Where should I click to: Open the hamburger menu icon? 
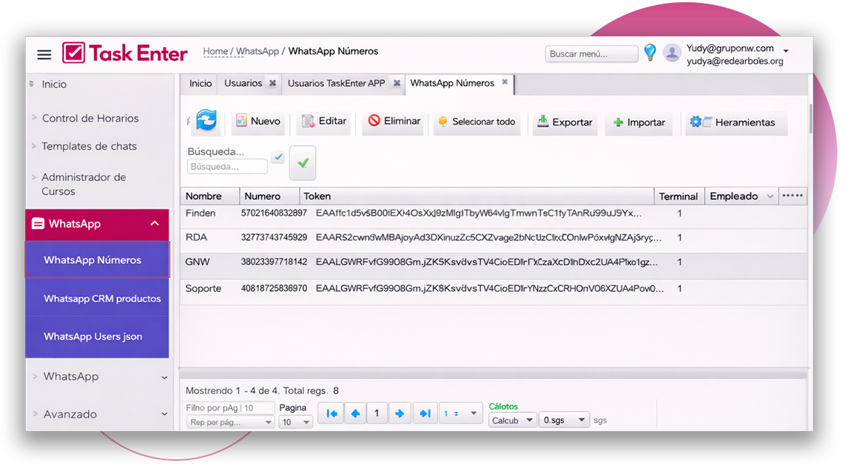tap(44, 54)
